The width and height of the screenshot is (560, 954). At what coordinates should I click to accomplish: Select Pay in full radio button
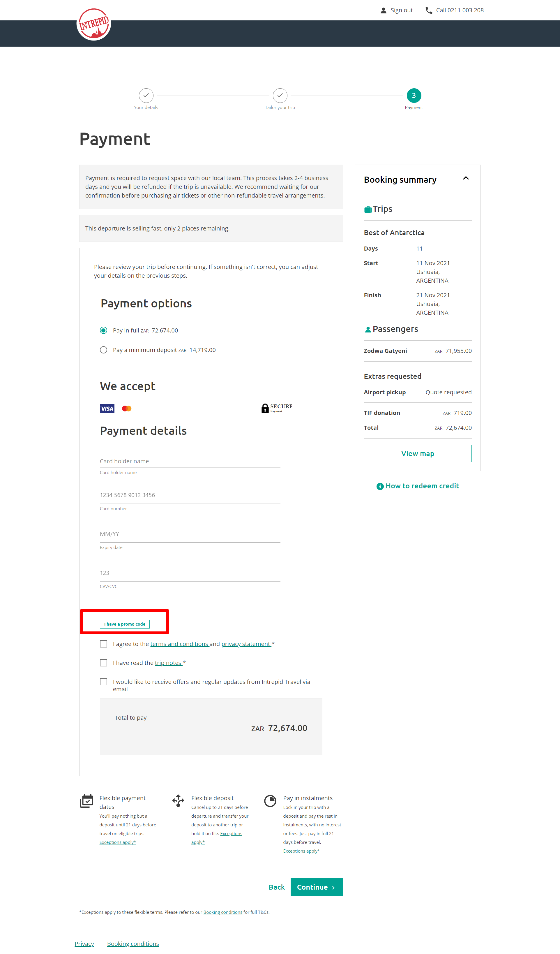pos(103,330)
